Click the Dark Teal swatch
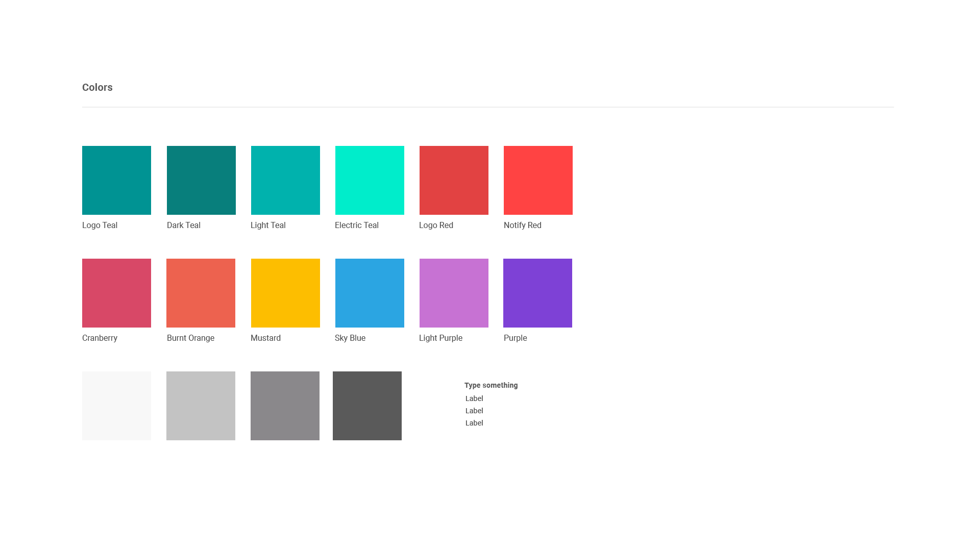Image resolution: width=980 pixels, height=551 pixels. pos(201,180)
